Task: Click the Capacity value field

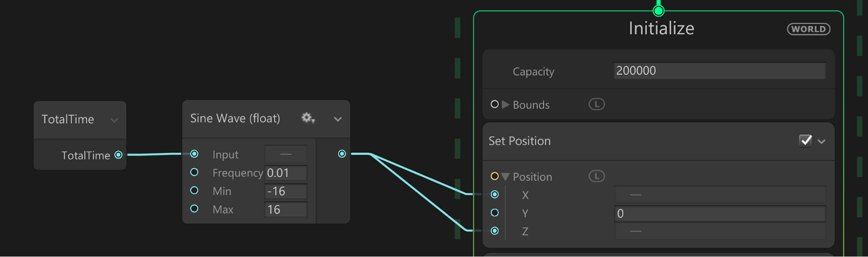Action: click(719, 71)
